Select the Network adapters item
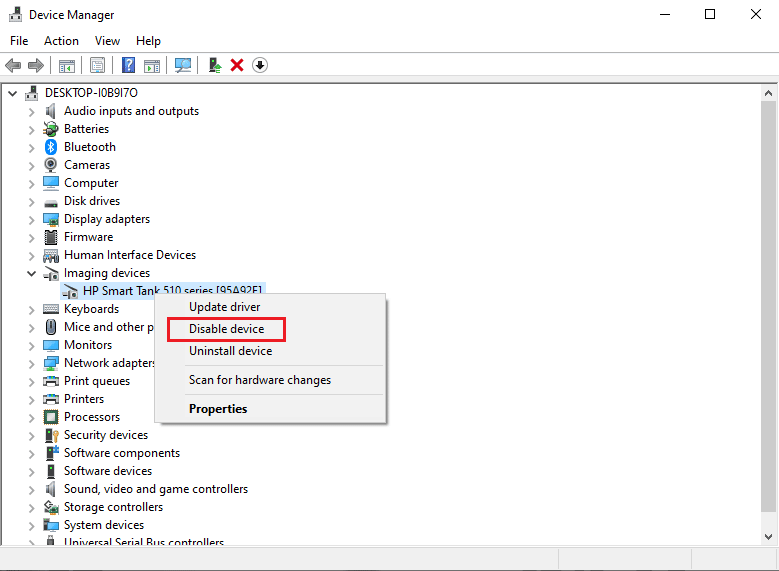Screen dimensions: 779x571 pos(109,363)
